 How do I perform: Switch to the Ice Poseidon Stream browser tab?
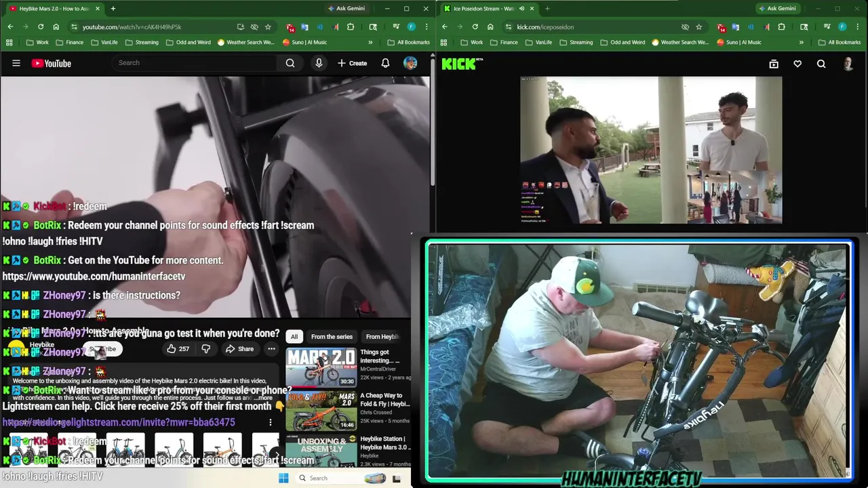(484, 8)
